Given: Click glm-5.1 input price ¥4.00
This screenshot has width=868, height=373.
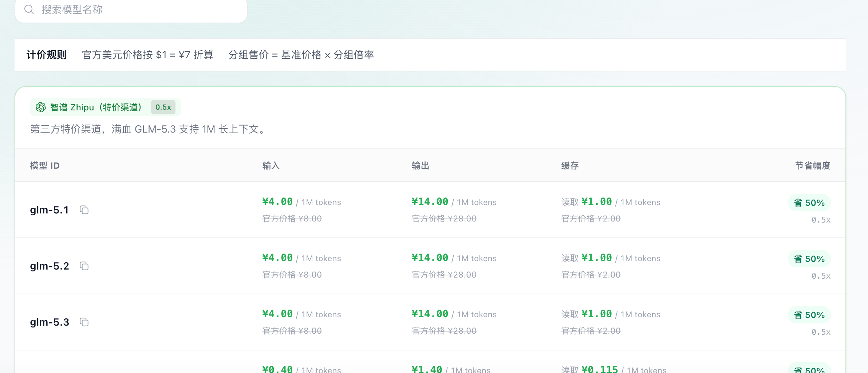Looking at the screenshot, I should (277, 202).
